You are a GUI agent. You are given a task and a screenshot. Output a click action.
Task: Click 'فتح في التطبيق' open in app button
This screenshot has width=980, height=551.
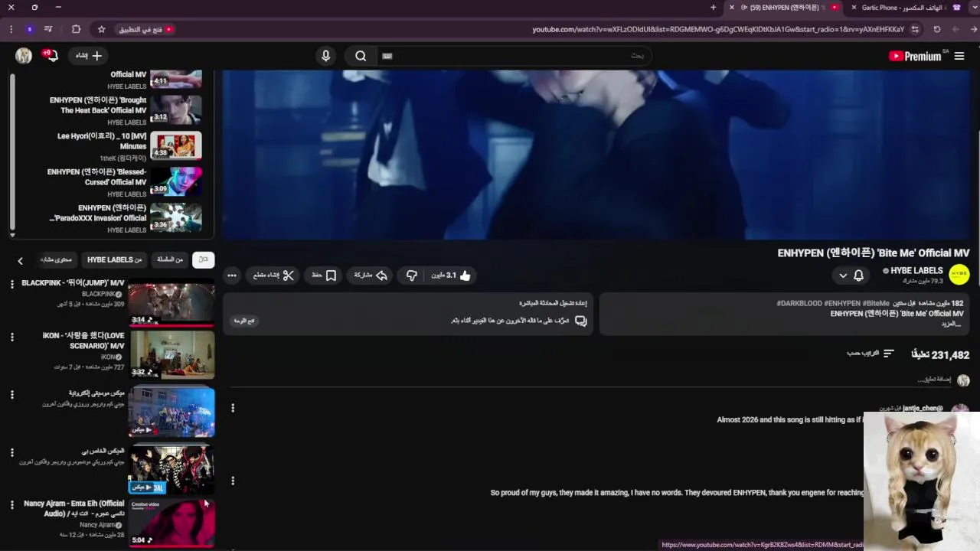[x=145, y=29]
